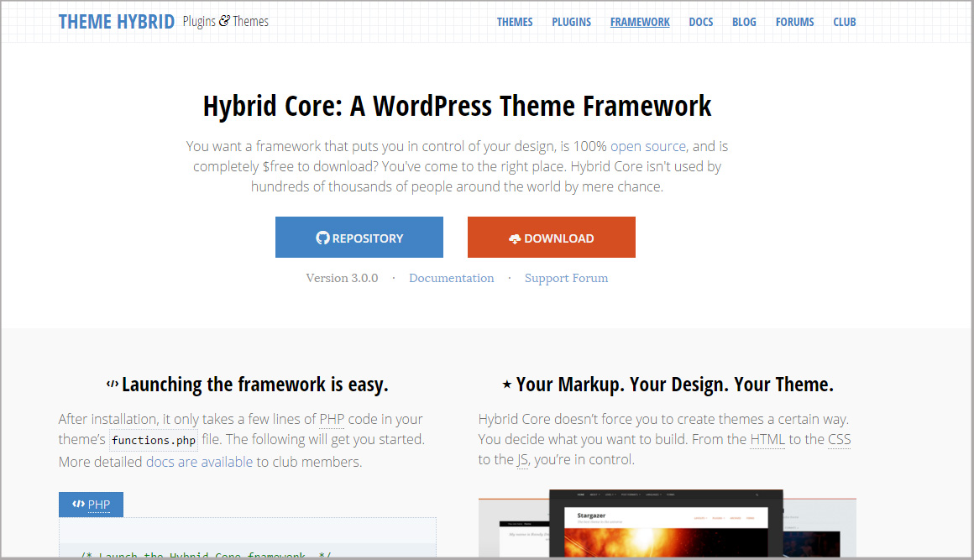Click the HTML abbreviation in the paragraph

click(x=767, y=440)
